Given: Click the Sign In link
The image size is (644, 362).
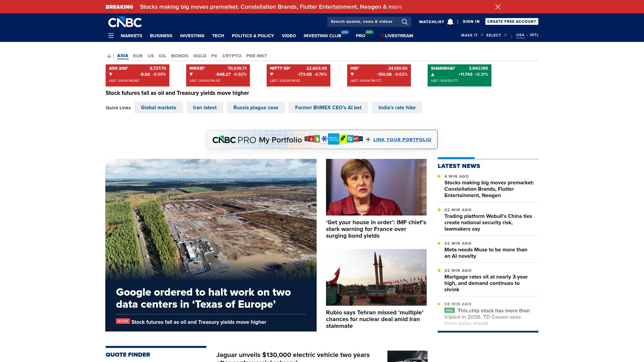Looking at the screenshot, I should click(x=471, y=21).
